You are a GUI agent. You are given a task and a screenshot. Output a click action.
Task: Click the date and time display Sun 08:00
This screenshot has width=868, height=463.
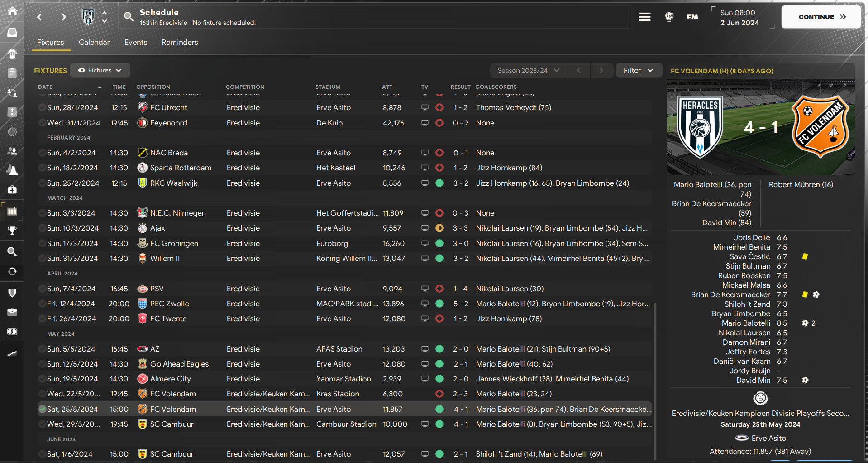pos(739,18)
